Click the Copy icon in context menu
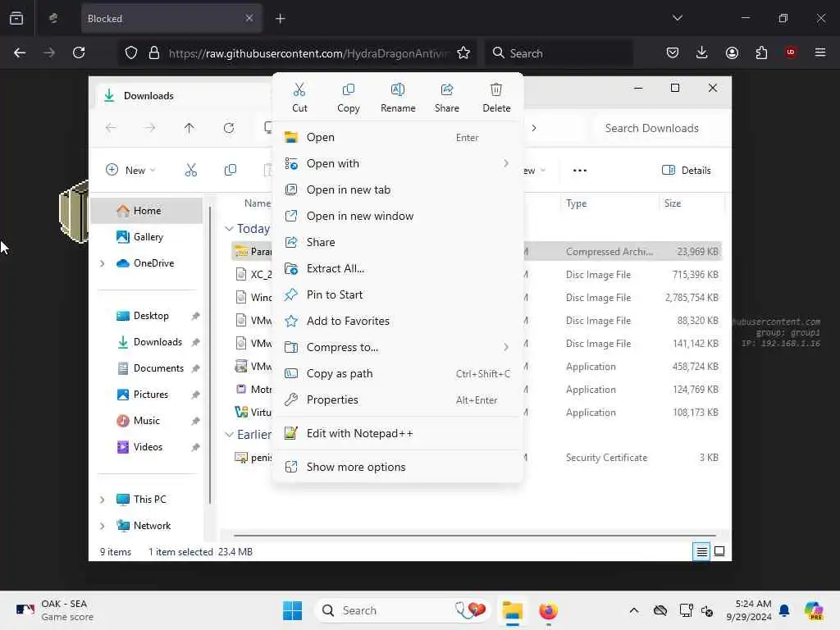 (348, 89)
